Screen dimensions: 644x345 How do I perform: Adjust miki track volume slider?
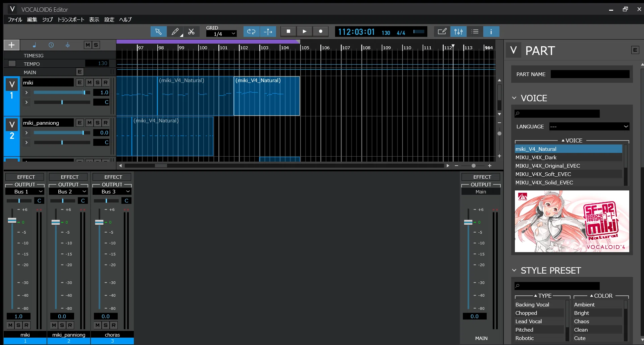point(62,93)
